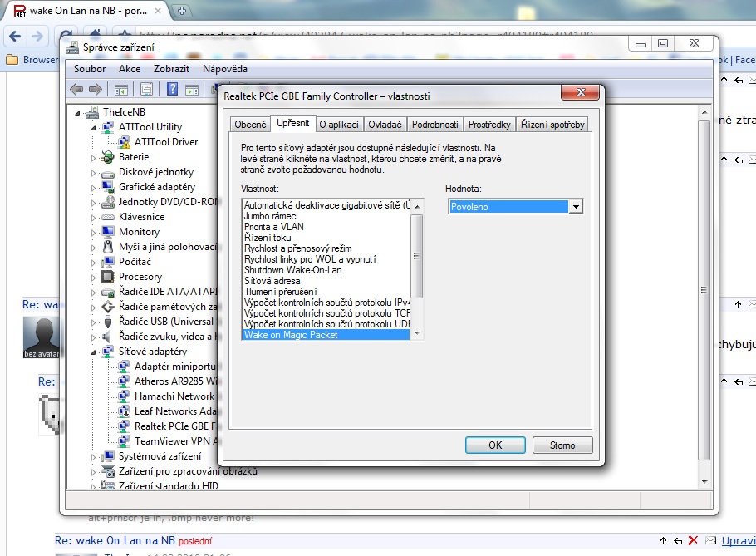Click the Řadiče USB connector icon

point(107,322)
